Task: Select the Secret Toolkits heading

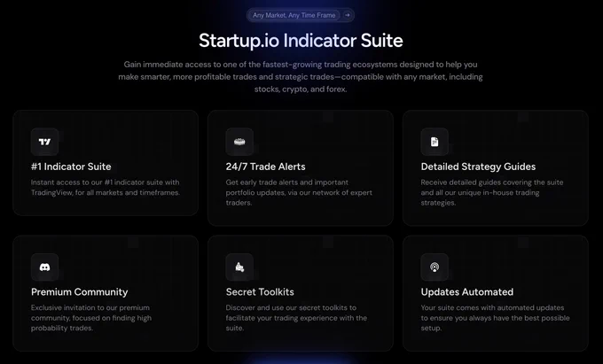Action: 260,291
